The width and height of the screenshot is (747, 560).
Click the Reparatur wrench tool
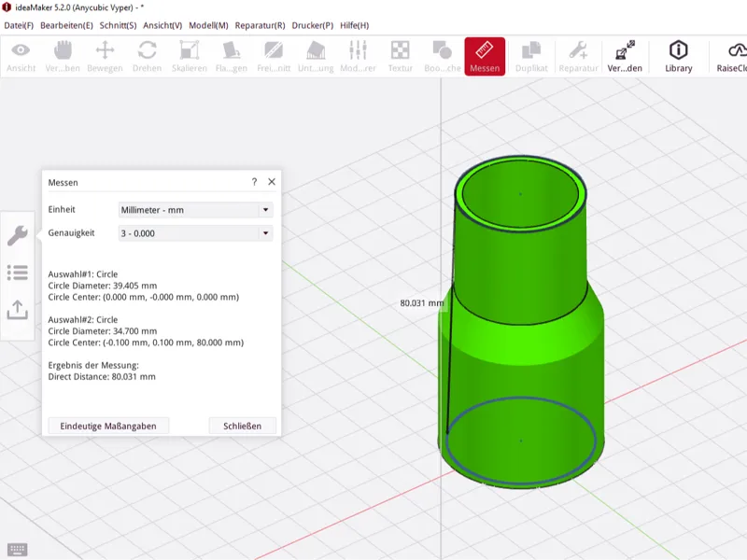pos(578,57)
